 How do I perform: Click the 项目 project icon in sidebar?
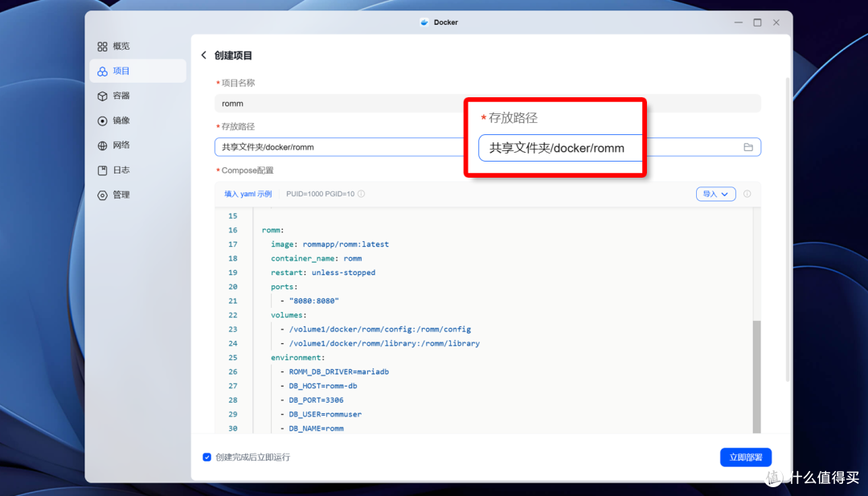(x=102, y=72)
